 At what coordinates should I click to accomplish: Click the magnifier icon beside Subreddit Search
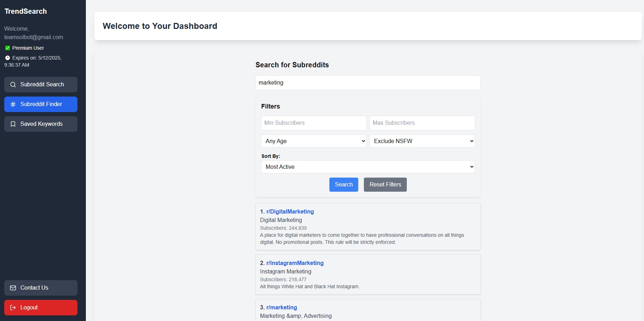[13, 85]
